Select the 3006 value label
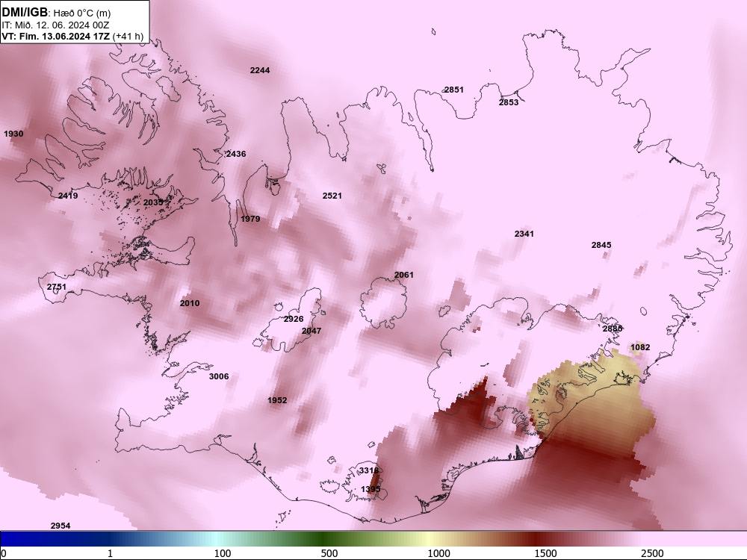The image size is (747, 560). coord(219,376)
